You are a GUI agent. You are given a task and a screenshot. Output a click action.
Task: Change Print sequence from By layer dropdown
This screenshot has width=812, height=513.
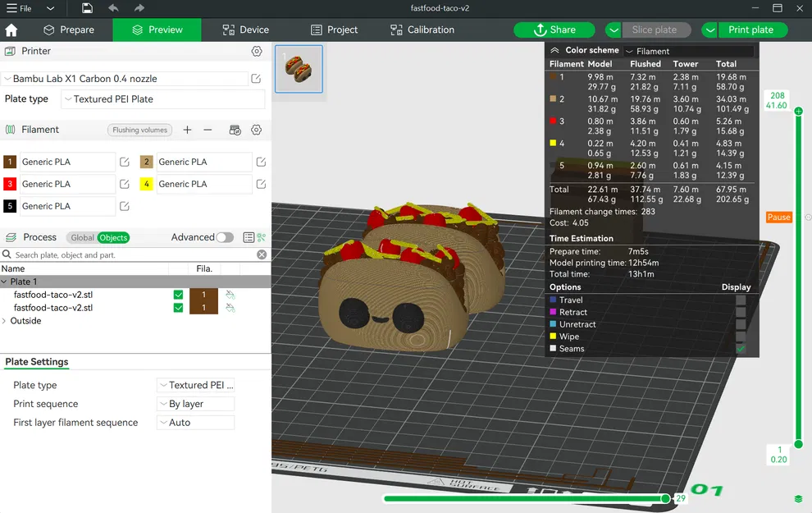coord(195,404)
